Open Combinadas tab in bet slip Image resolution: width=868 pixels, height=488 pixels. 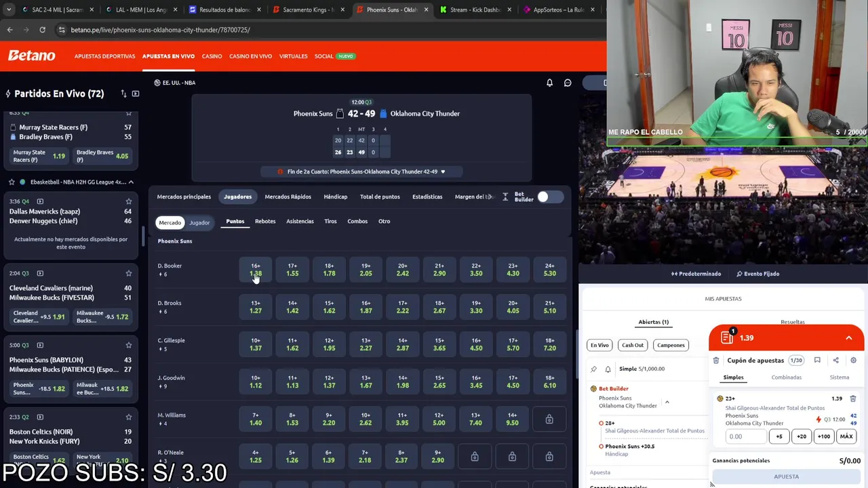click(x=786, y=378)
